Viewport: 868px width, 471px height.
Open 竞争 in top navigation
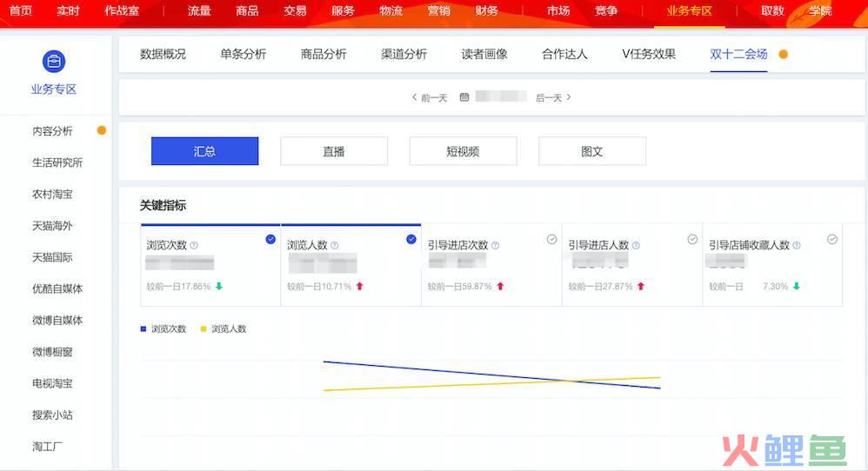click(606, 10)
